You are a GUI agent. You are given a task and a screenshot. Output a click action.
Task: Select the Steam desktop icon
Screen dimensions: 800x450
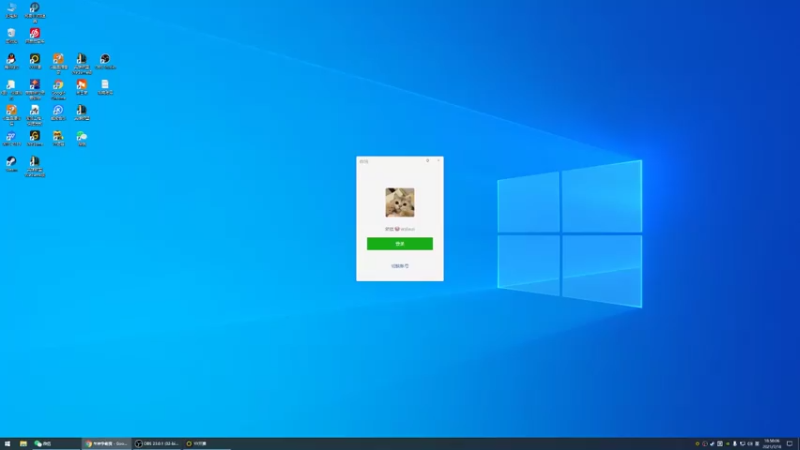pos(11,164)
